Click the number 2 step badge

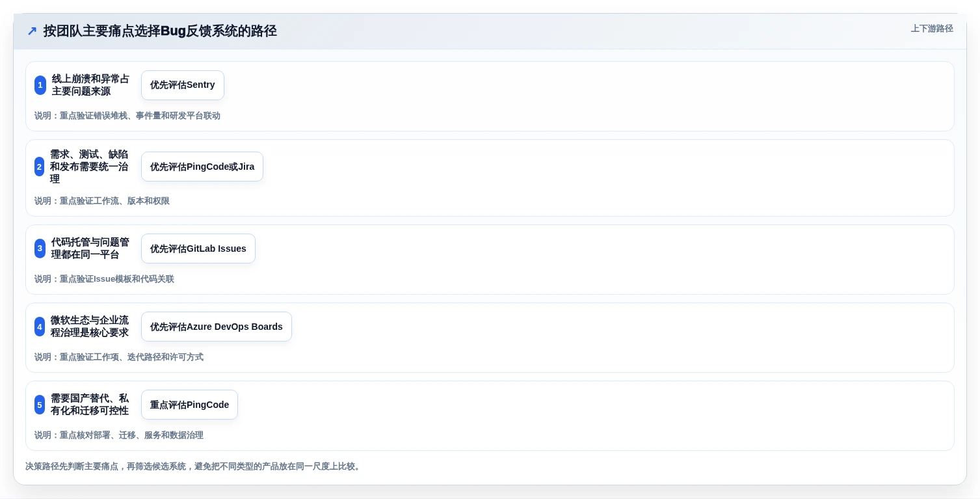[x=39, y=167]
